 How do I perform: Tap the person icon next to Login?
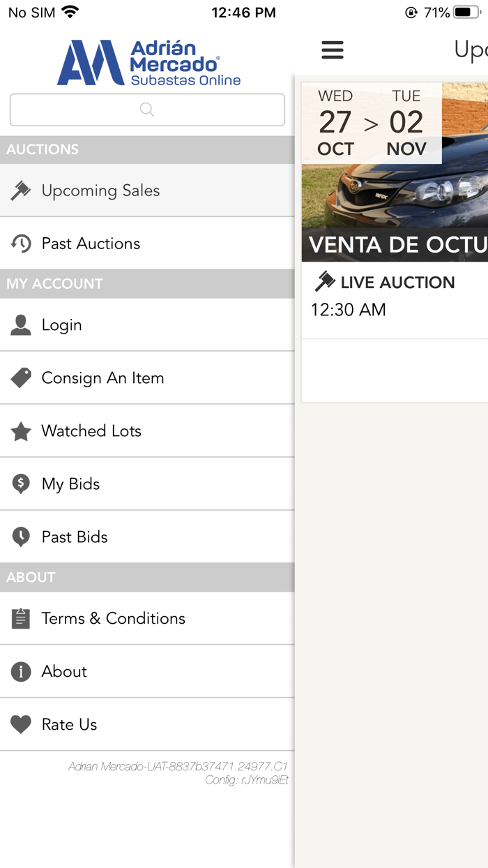click(21, 325)
